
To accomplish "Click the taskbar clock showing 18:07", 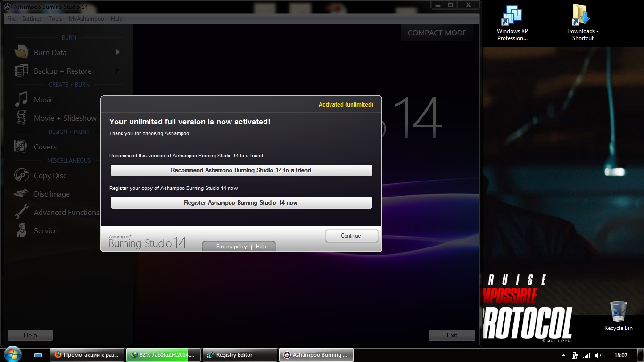I will click(621, 355).
